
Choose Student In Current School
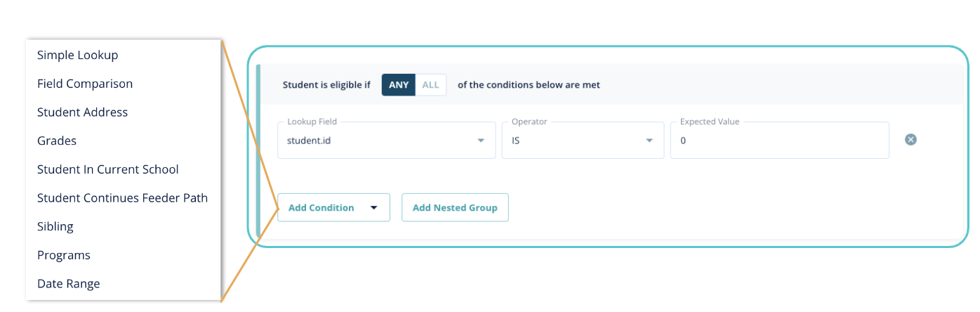[x=108, y=169]
